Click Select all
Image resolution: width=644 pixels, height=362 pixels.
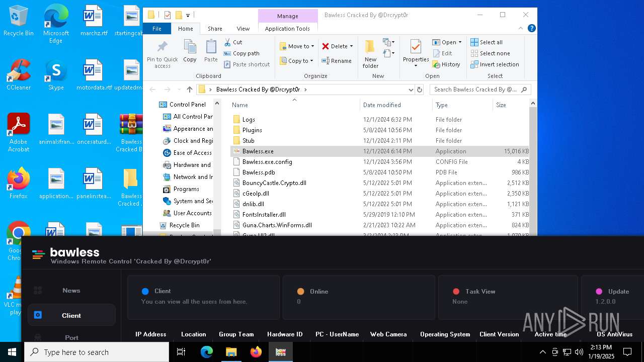pyautogui.click(x=487, y=42)
